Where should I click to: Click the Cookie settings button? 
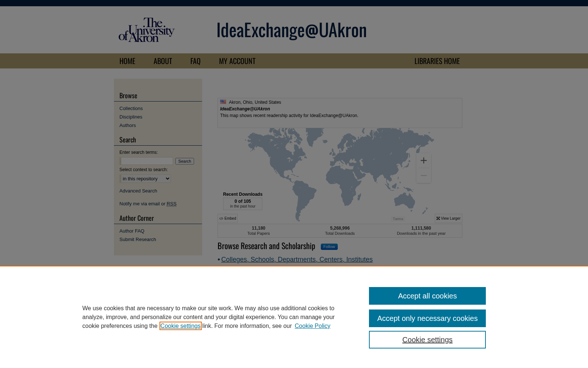coord(427,340)
